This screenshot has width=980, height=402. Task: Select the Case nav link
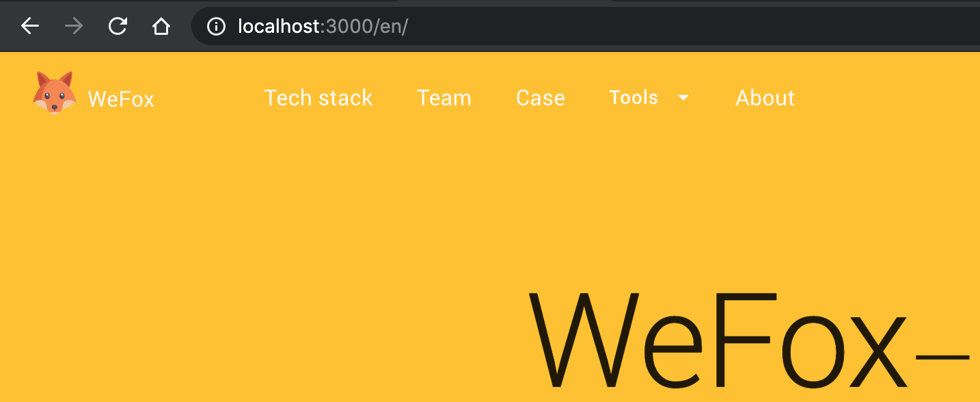541,98
